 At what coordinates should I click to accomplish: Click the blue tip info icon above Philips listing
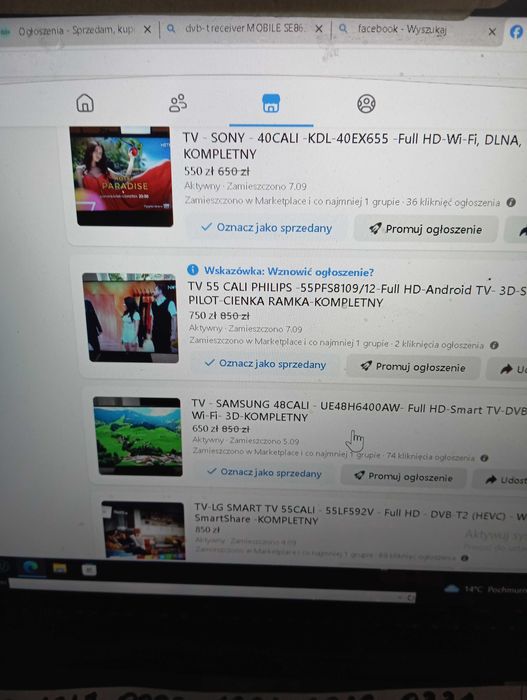click(192, 270)
